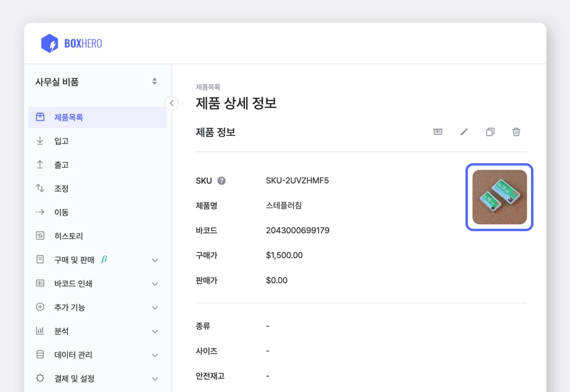The width and height of the screenshot is (570, 392).
Task: Expand the 구매 및 판매 section
Action: [154, 260]
